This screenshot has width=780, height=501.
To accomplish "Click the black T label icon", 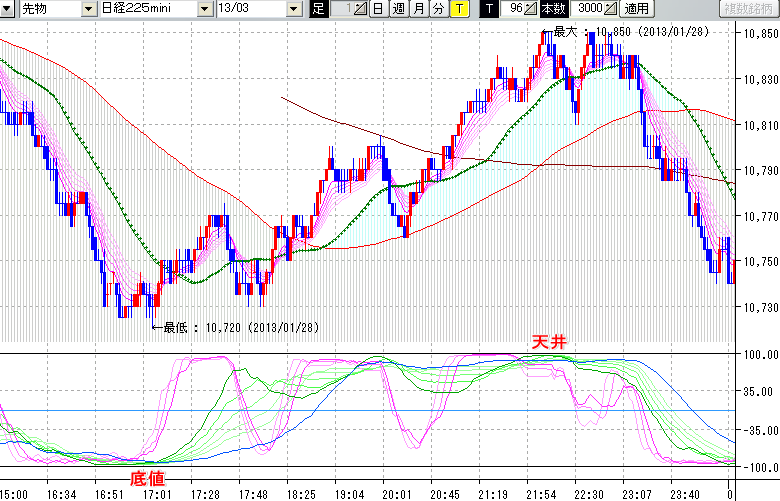I will 488,9.
